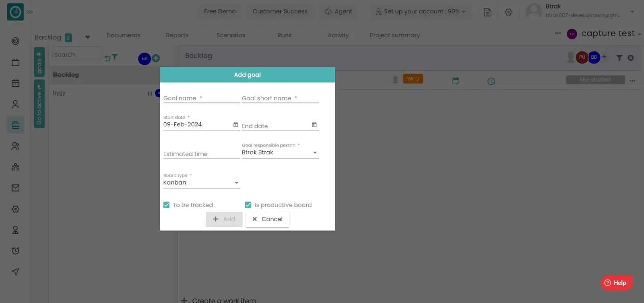
Task: Open the Start date calendar picker
Action: click(236, 125)
